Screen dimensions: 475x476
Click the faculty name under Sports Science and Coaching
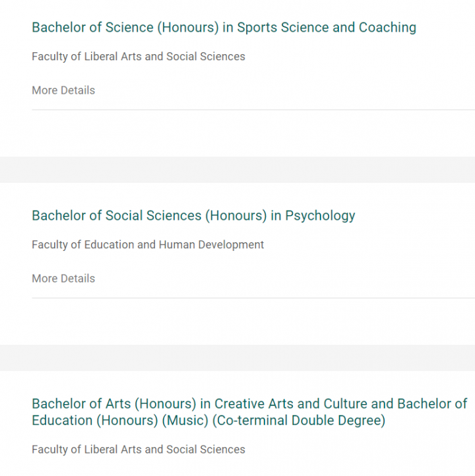coord(139,57)
